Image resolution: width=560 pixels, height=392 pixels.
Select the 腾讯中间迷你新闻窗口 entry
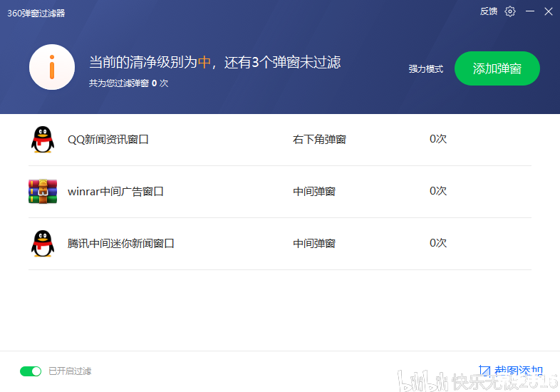[280, 243]
